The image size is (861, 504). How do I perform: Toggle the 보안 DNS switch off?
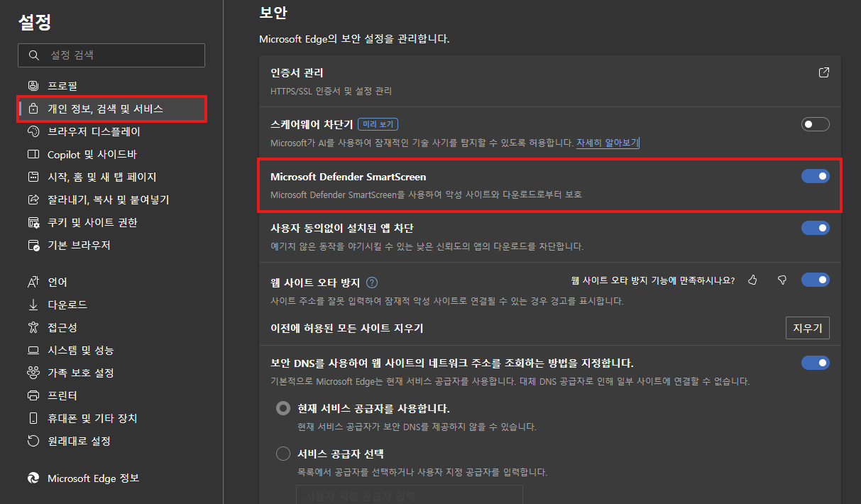click(815, 363)
